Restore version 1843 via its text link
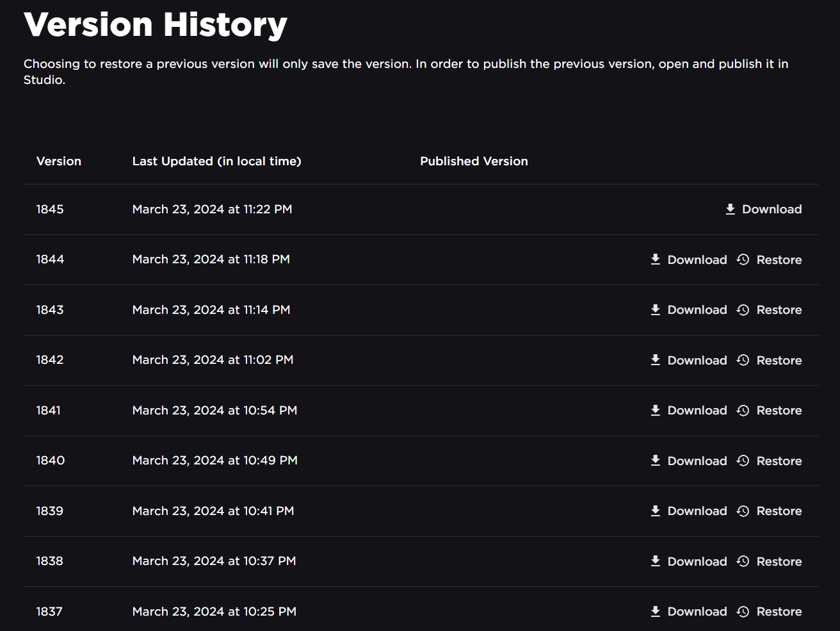Image resolution: width=840 pixels, height=631 pixels. pyautogui.click(x=779, y=310)
